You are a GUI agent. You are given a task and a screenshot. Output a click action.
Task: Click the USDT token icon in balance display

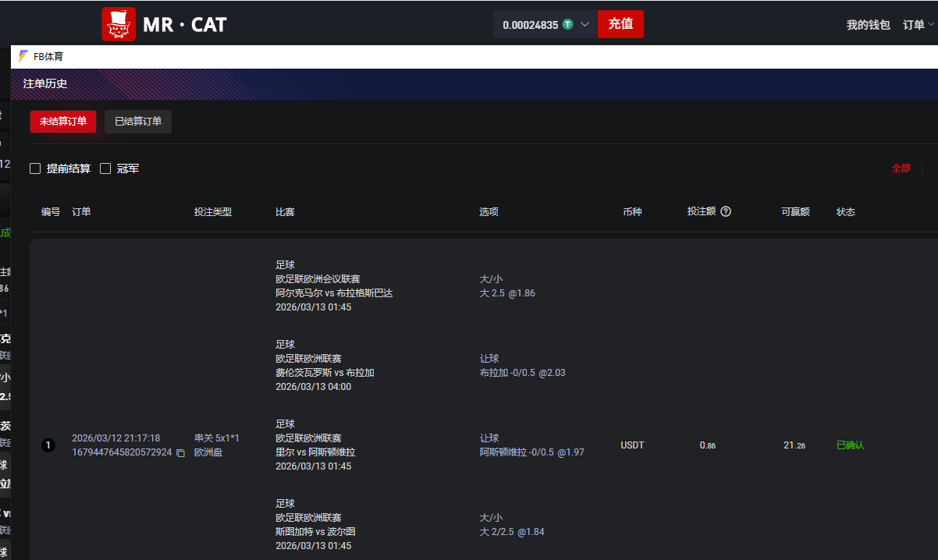567,24
